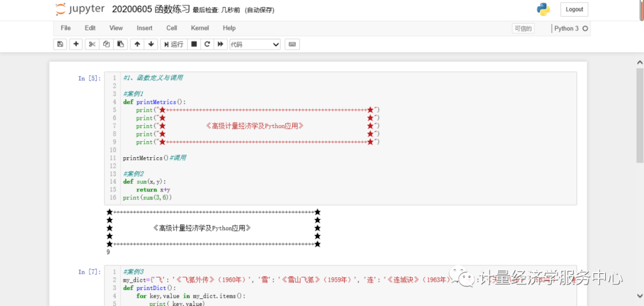Image resolution: width=644 pixels, height=306 pixels.
Task: Click the my_dict definition code line
Action: click(x=349, y=280)
